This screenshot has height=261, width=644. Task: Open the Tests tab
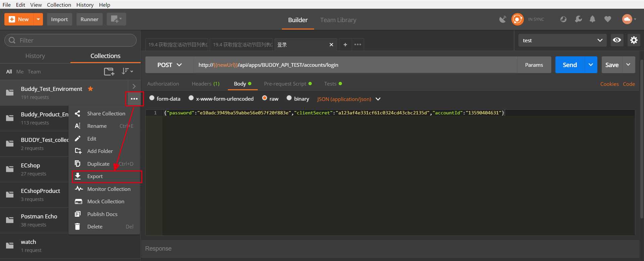pyautogui.click(x=333, y=84)
